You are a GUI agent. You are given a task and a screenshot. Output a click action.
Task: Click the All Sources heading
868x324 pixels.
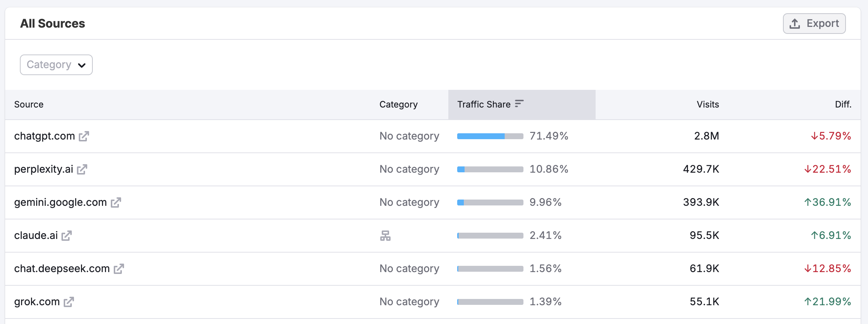[53, 23]
